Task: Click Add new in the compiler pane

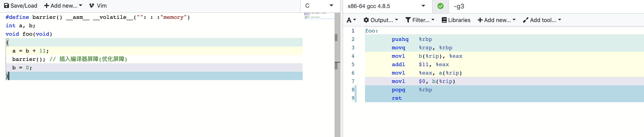Action: [496, 20]
